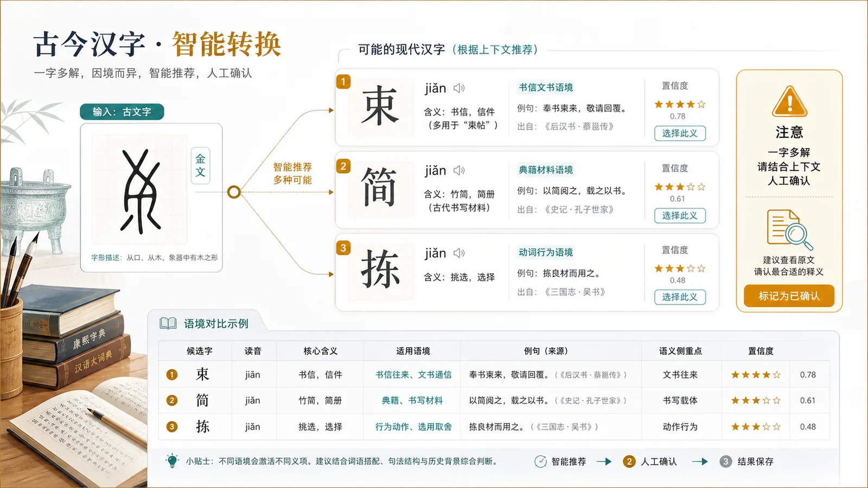Click the 候选字 column header

coord(199,351)
